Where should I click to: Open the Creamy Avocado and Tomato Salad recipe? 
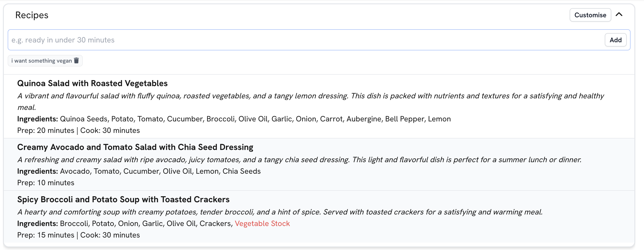point(135,147)
